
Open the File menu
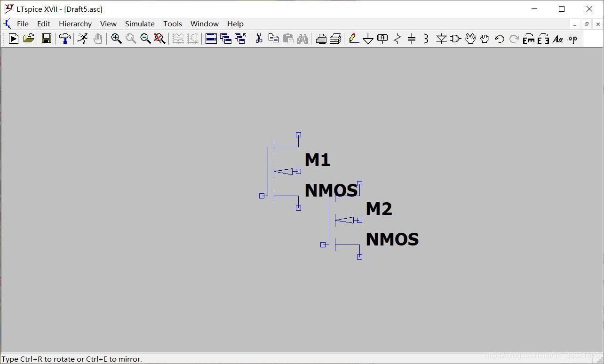click(23, 24)
